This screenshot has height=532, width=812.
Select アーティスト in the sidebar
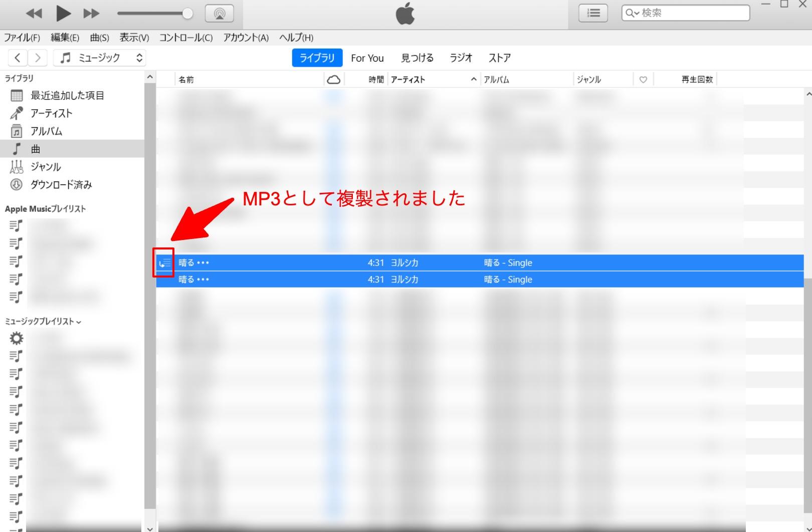click(72, 113)
